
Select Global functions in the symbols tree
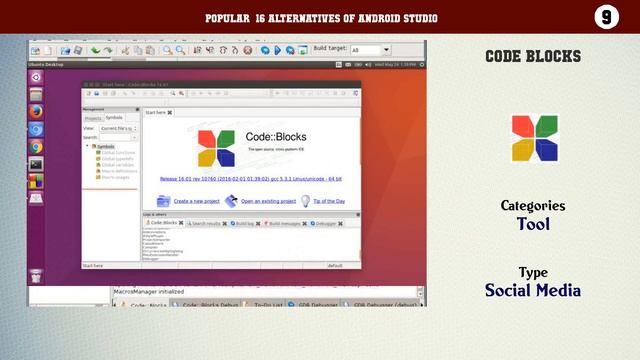click(x=116, y=153)
